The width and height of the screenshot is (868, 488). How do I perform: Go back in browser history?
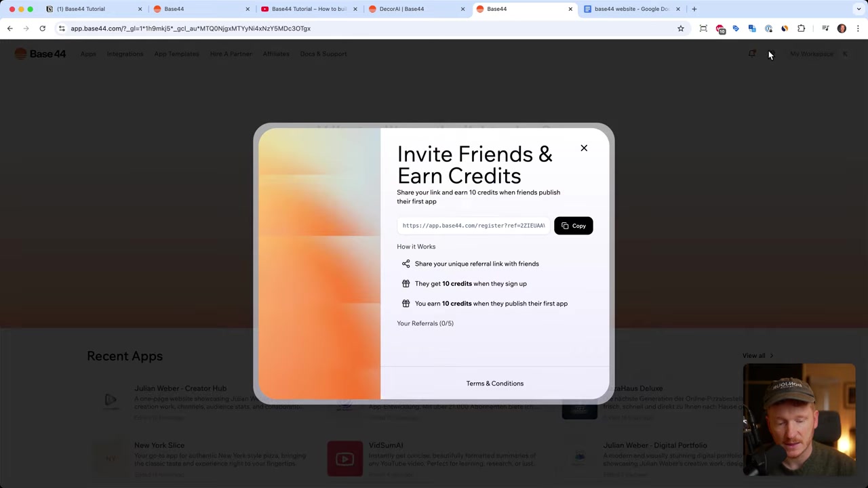9,28
